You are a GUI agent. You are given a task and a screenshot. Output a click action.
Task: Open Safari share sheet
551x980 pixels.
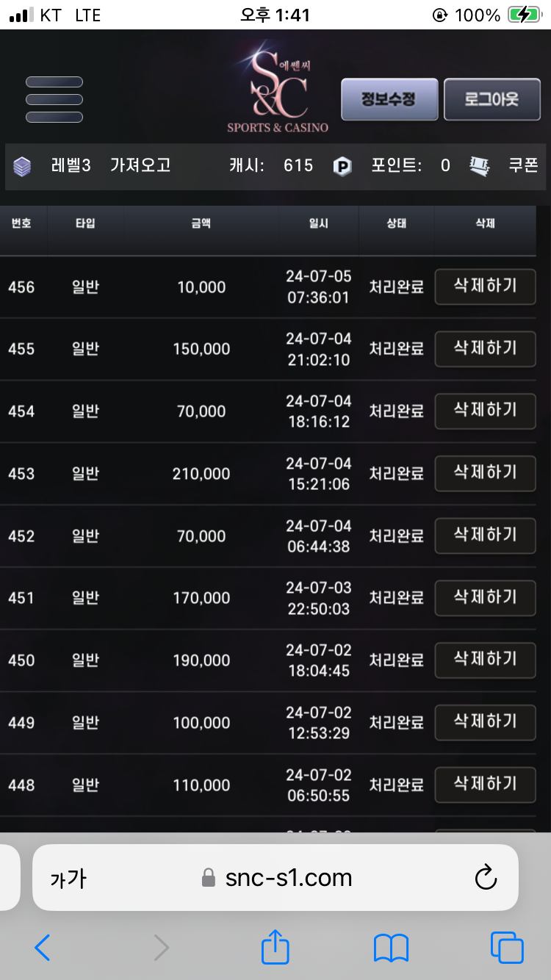(275, 948)
